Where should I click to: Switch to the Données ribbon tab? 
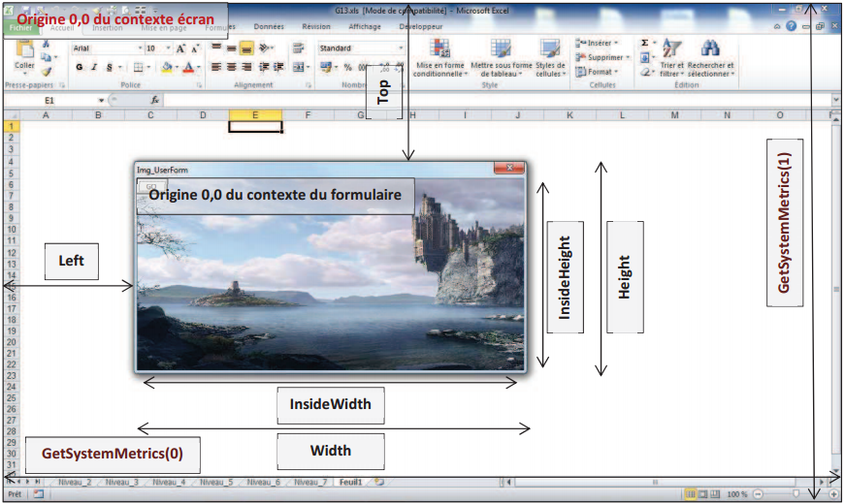point(269,28)
